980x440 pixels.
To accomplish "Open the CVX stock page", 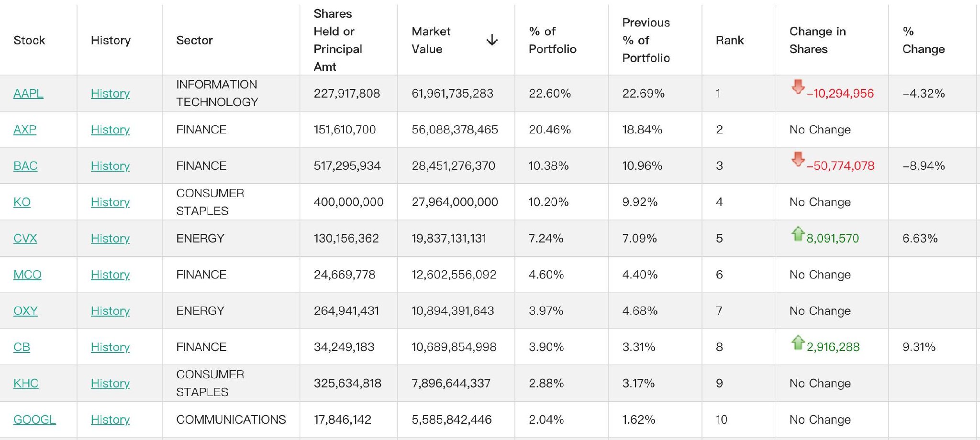I will click(25, 238).
